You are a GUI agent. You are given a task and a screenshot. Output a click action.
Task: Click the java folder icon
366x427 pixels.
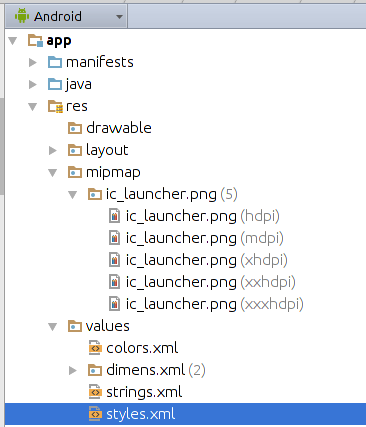pyautogui.click(x=55, y=84)
